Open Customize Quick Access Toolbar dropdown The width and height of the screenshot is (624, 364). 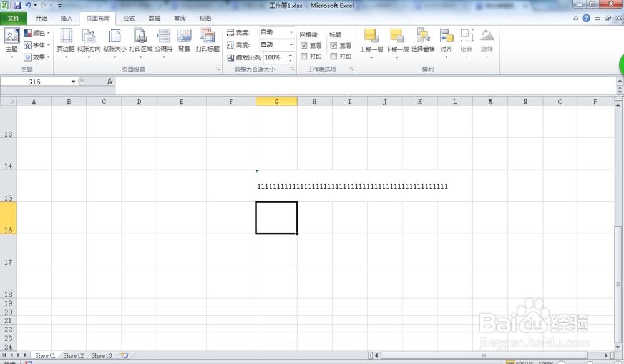point(60,6)
